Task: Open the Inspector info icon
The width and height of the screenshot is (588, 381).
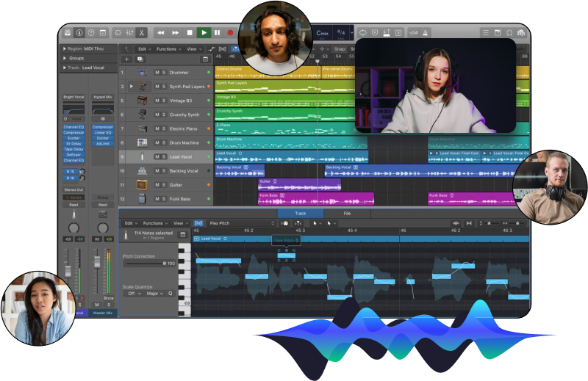Action: click(x=79, y=33)
